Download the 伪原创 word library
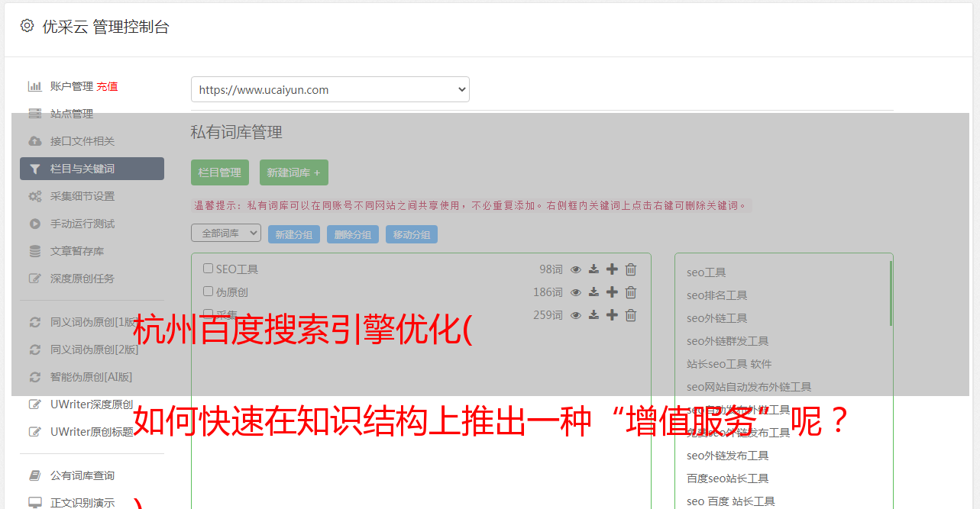 [x=593, y=292]
